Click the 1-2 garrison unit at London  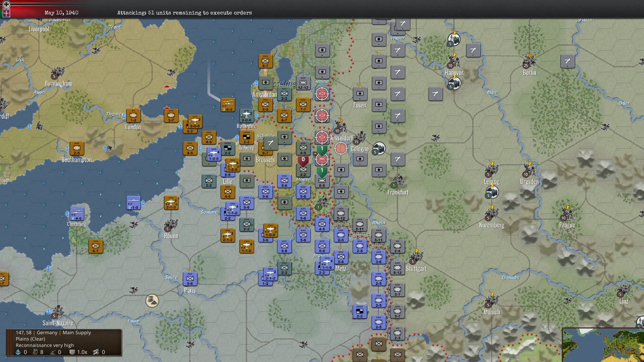pyautogui.click(x=133, y=116)
